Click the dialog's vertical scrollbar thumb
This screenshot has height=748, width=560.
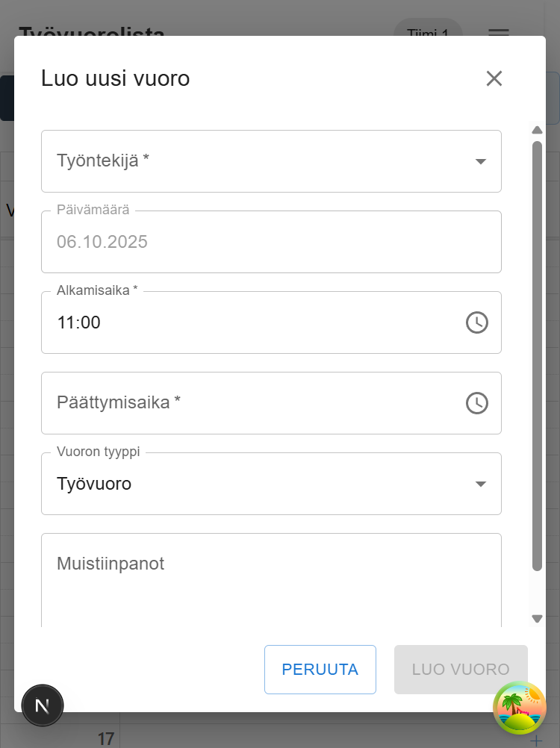[x=537, y=355]
